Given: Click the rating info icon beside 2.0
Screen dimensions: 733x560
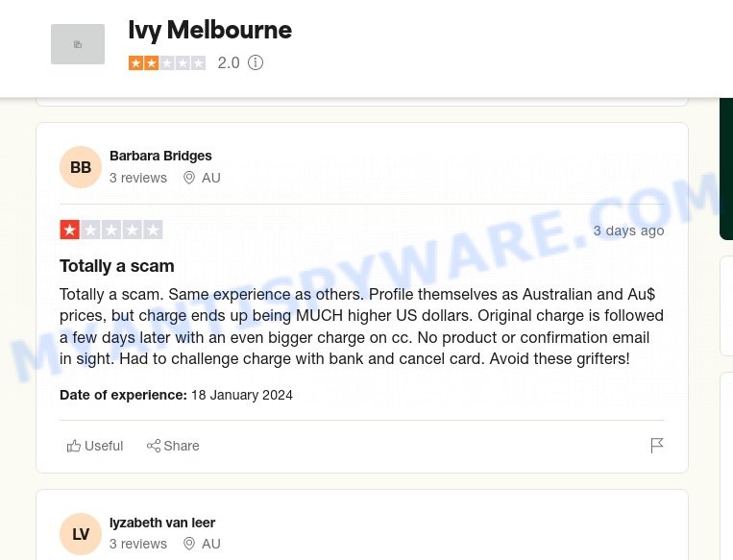Looking at the screenshot, I should pyautogui.click(x=256, y=62).
